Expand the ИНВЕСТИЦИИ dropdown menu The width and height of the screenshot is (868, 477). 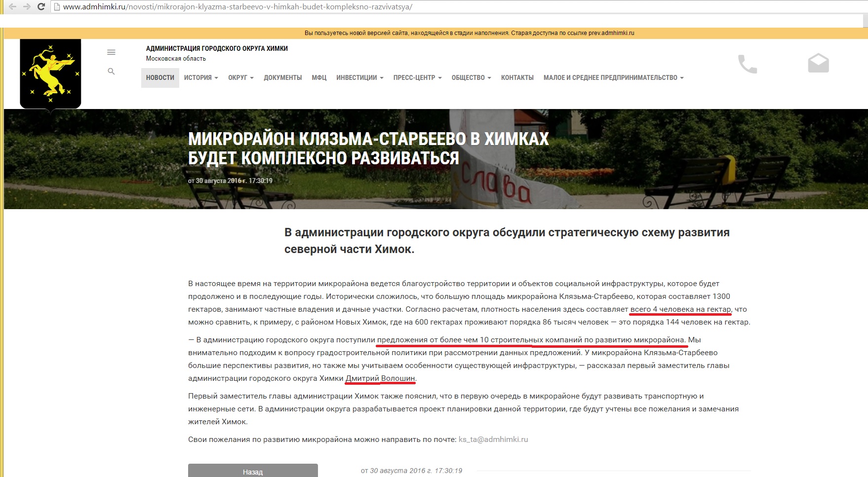pos(360,77)
